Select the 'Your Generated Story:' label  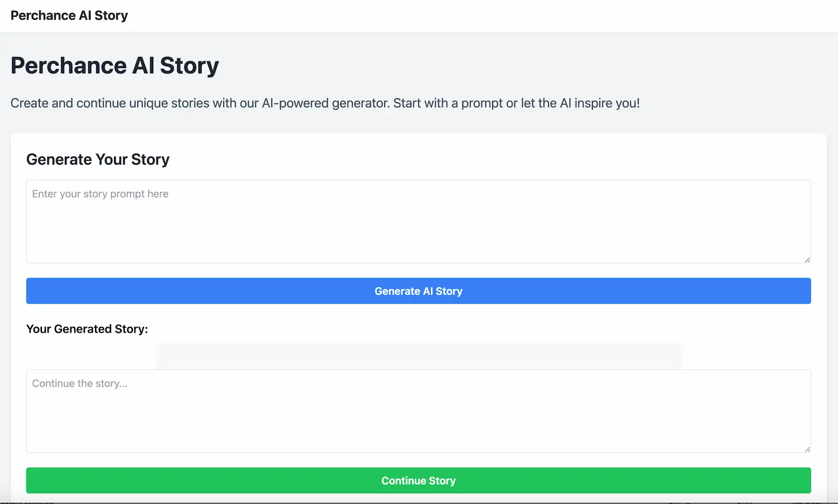click(x=87, y=329)
